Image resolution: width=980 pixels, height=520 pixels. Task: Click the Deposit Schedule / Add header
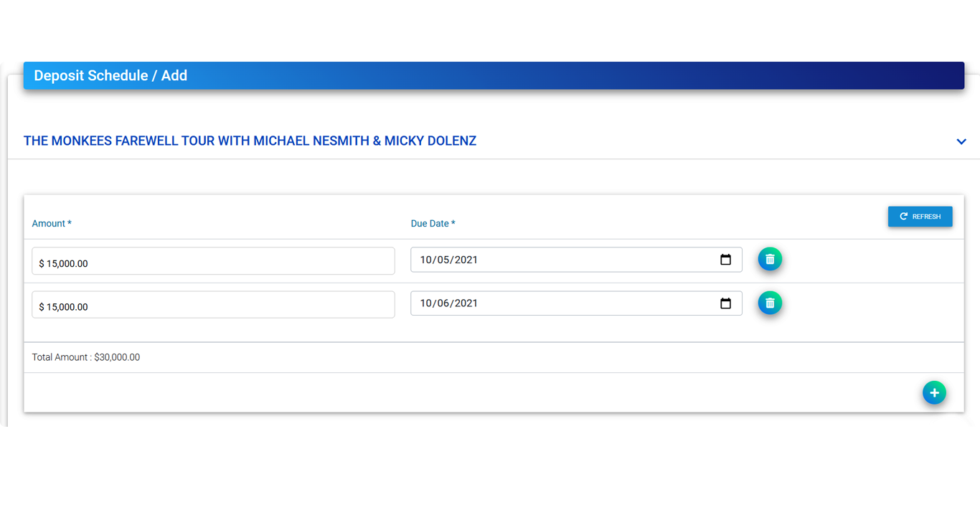pos(110,75)
